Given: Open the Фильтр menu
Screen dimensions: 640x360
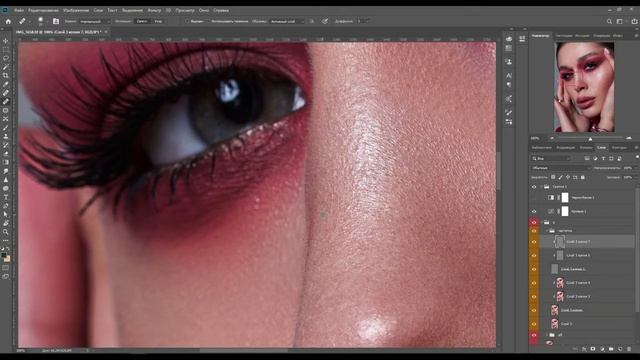Looking at the screenshot, I should (154, 10).
